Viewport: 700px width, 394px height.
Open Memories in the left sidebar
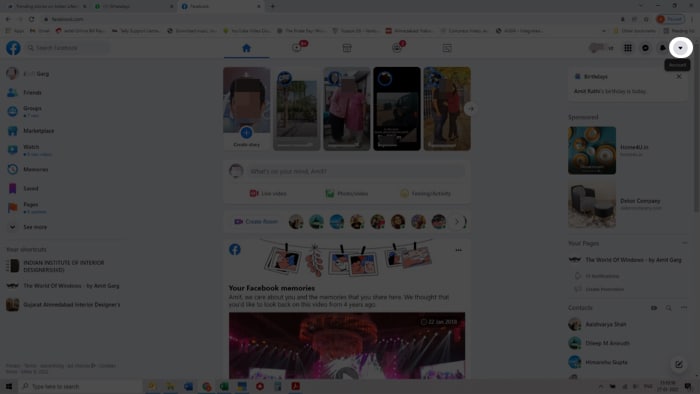35,170
